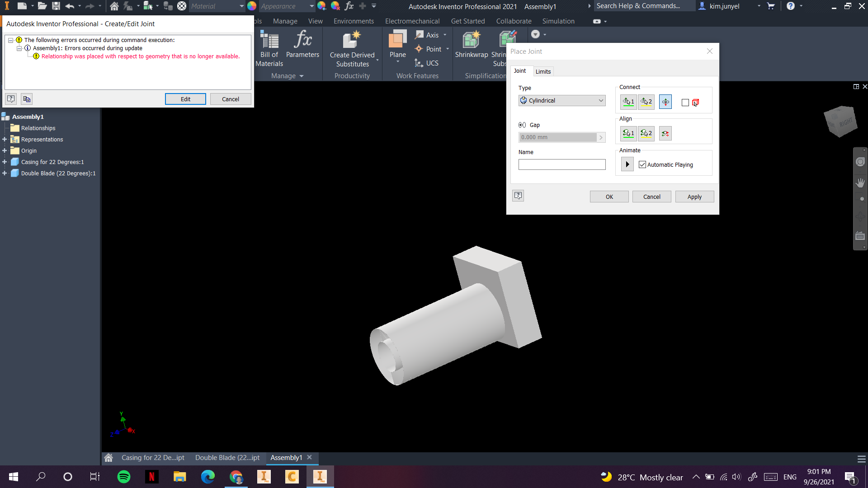Click Edit in the error dialog

tap(185, 99)
